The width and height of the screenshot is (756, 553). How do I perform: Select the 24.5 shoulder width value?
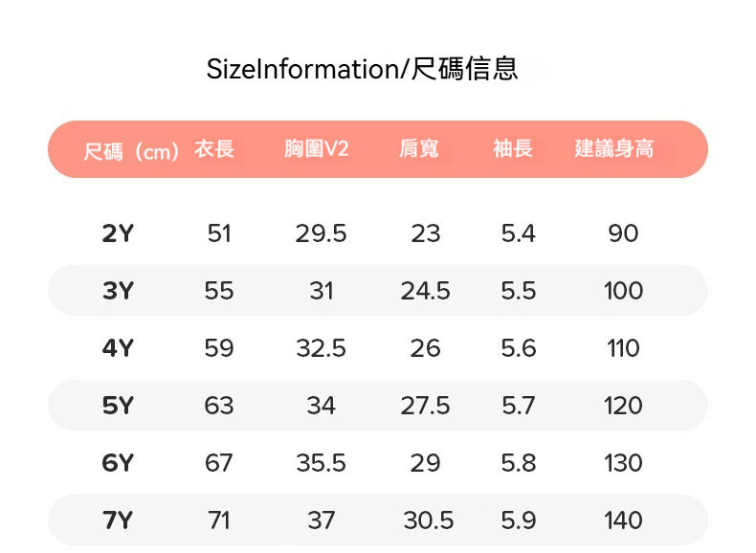coord(425,291)
